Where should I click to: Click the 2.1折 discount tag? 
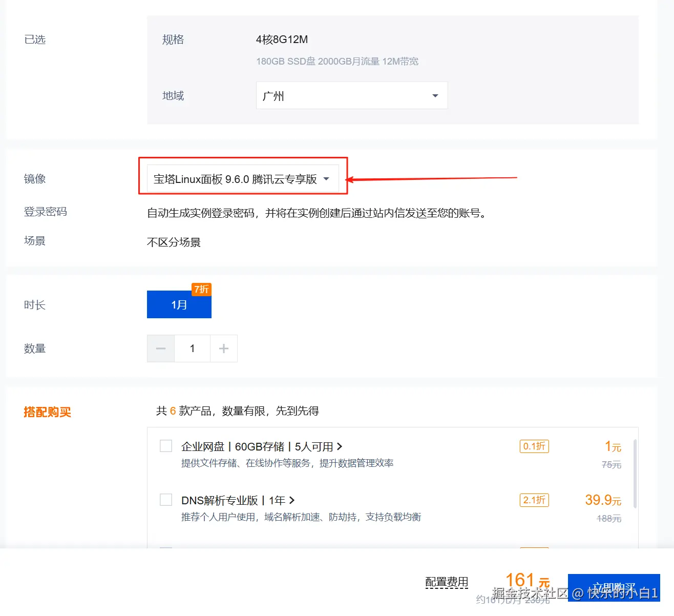534,500
